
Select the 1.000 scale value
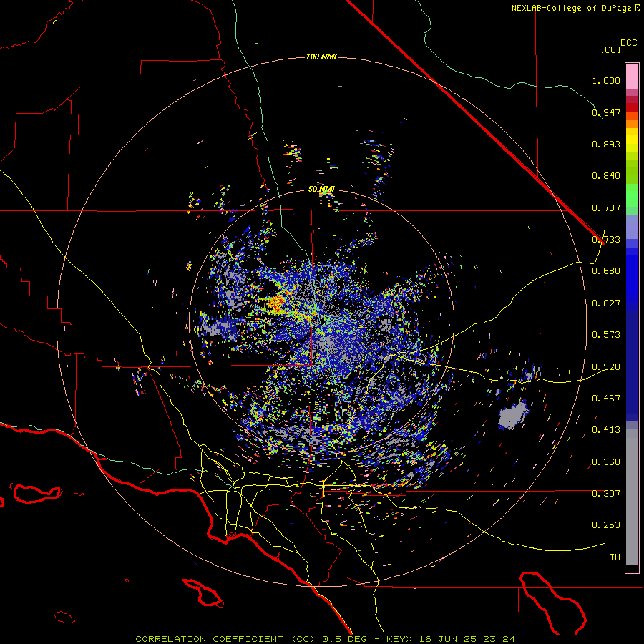(606, 80)
